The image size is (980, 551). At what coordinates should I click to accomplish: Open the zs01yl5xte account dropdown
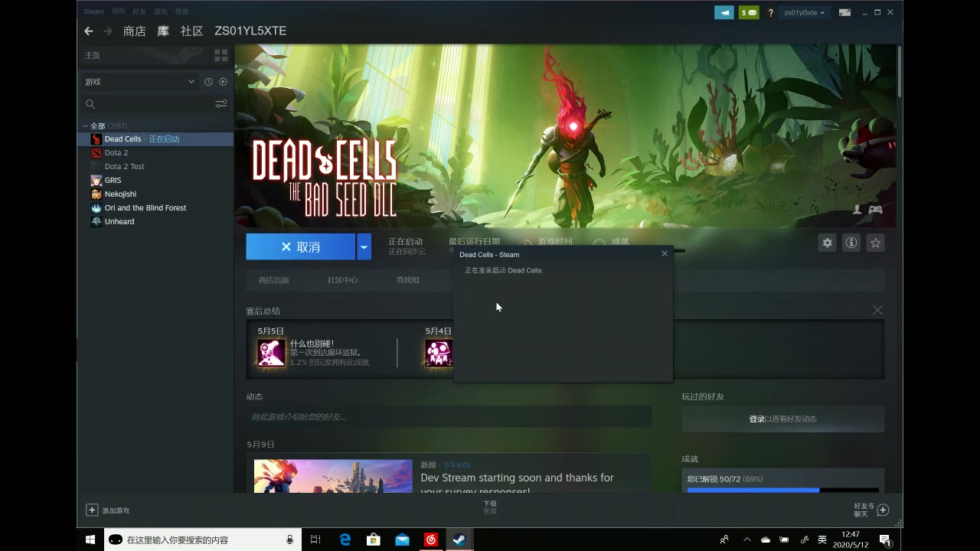point(804,12)
